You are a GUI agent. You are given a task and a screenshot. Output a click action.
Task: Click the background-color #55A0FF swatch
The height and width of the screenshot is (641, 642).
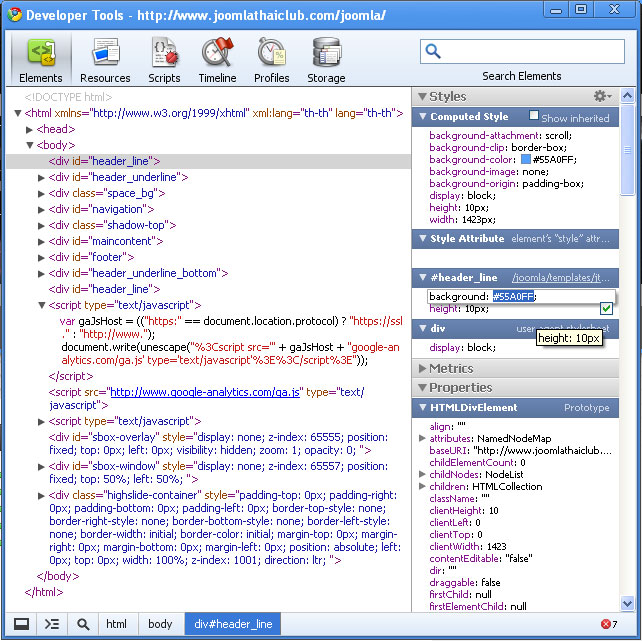[x=525, y=159]
